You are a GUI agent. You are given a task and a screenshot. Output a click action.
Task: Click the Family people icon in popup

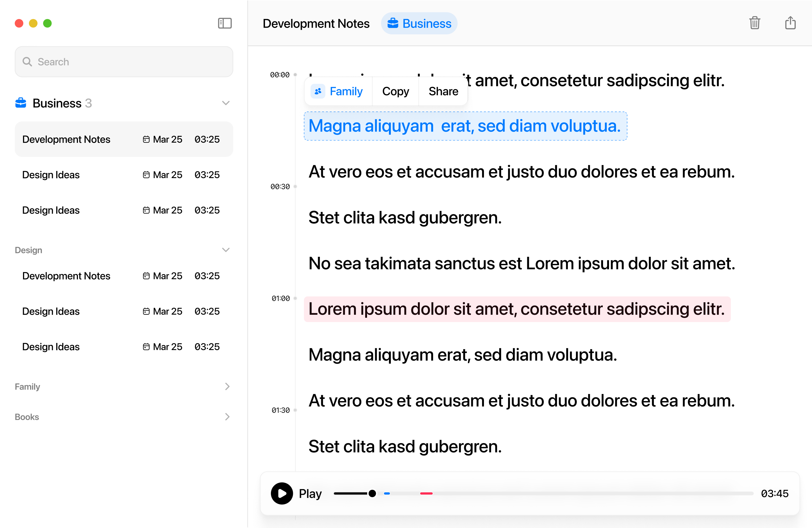coord(318,91)
